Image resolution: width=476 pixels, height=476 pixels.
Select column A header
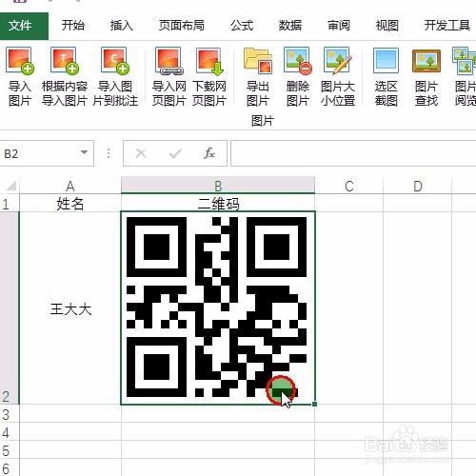(x=70, y=186)
